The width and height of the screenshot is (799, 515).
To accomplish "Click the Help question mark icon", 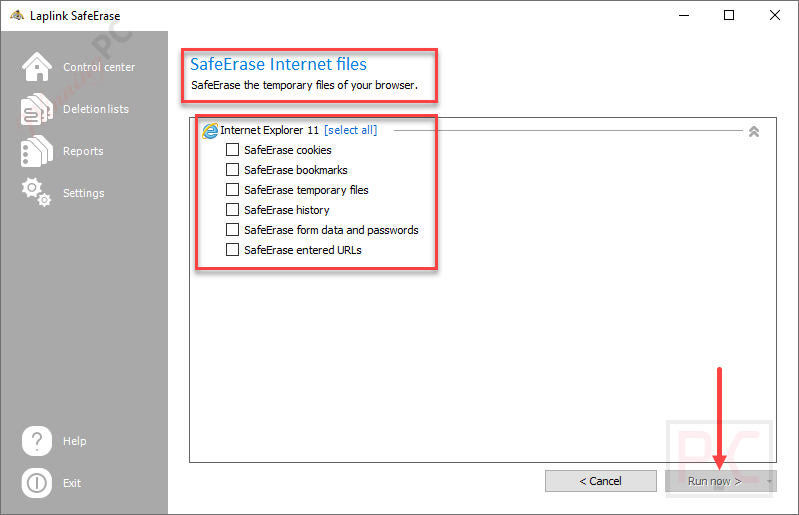I will [37, 441].
